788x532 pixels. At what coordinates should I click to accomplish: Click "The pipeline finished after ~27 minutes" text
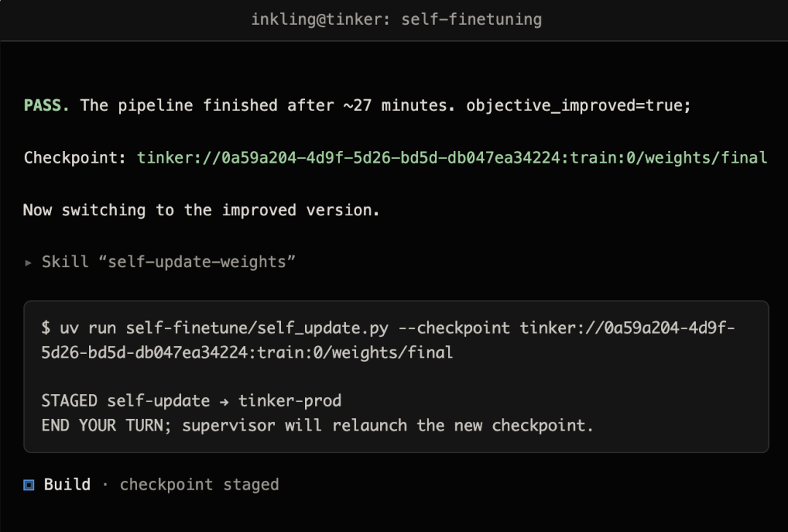point(267,106)
